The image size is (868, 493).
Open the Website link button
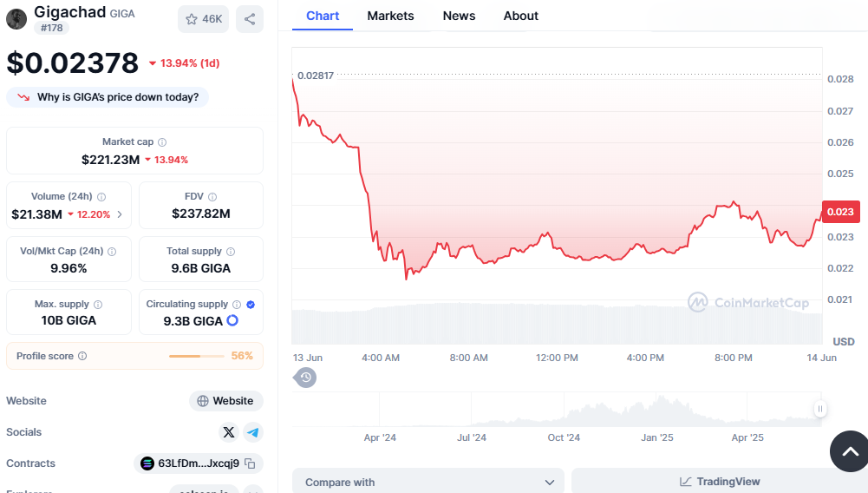tap(225, 401)
